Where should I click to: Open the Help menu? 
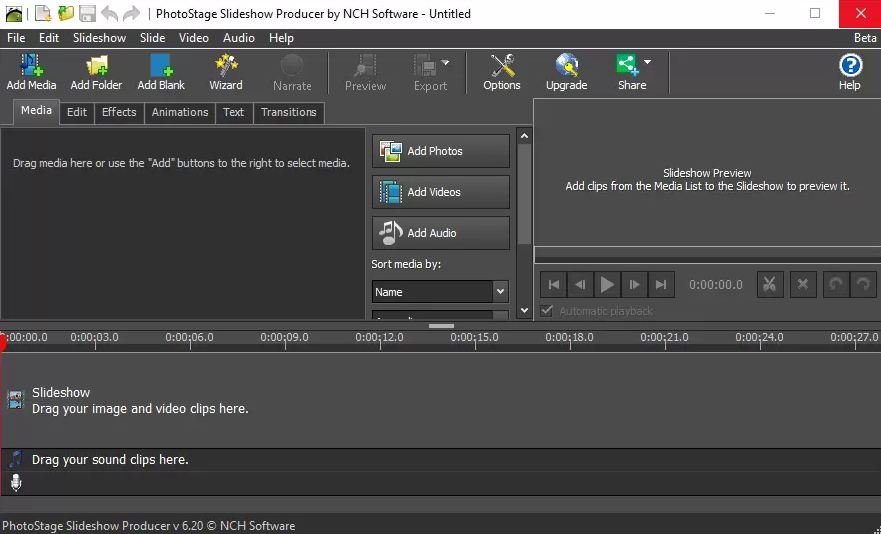[x=281, y=38]
